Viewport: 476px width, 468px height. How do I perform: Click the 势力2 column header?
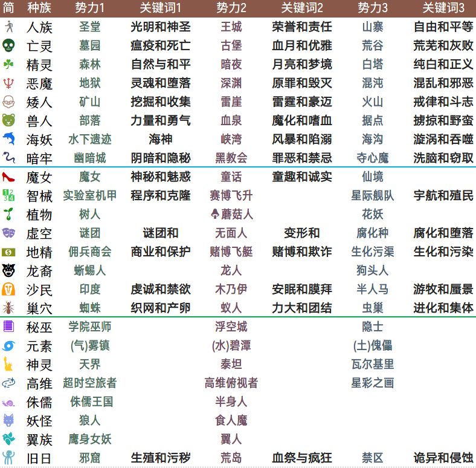pyautogui.click(x=231, y=8)
